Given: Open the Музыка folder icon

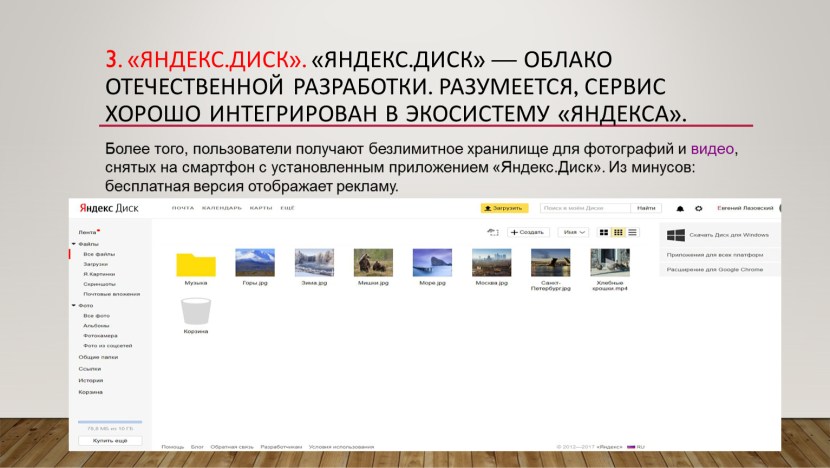Looking at the screenshot, I should [196, 263].
